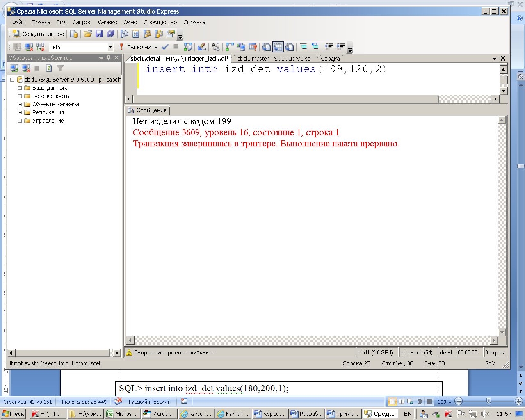Switch to sbd1.master - SQLQuery1.sql tab
Screen dimensions: 525x420
pyautogui.click(x=274, y=59)
